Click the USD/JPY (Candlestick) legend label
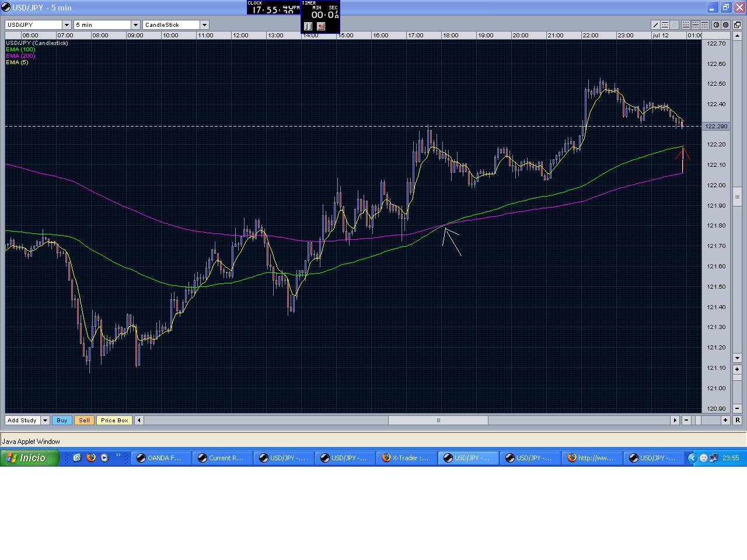This screenshot has width=747, height=560. tap(37, 43)
